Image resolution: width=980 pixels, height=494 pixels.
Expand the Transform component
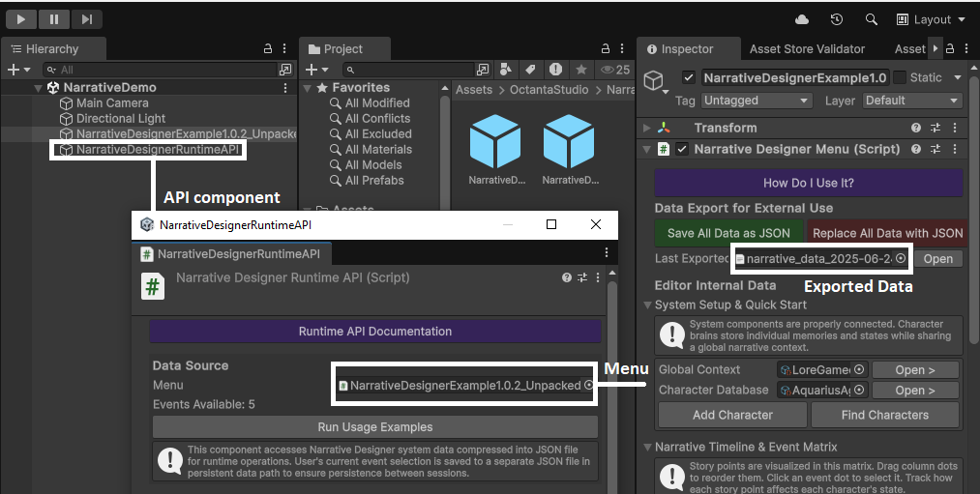[647, 128]
